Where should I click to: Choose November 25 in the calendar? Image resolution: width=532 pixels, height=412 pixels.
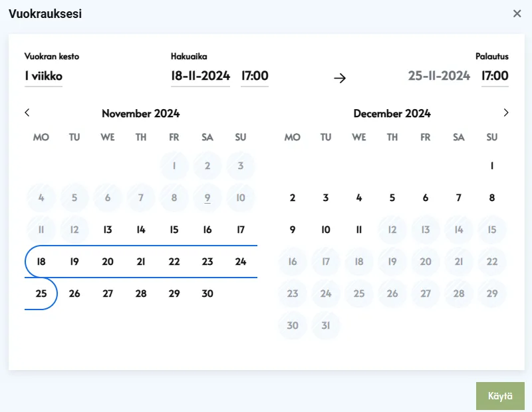[41, 294]
